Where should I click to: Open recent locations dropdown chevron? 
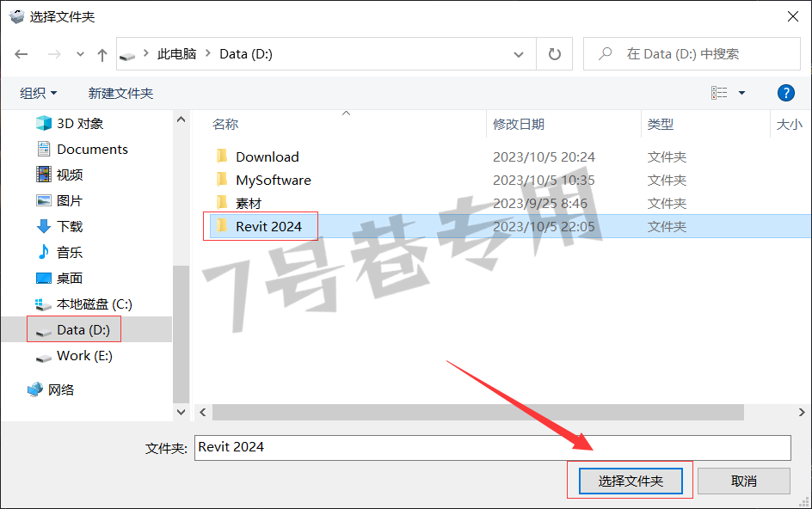(80, 54)
